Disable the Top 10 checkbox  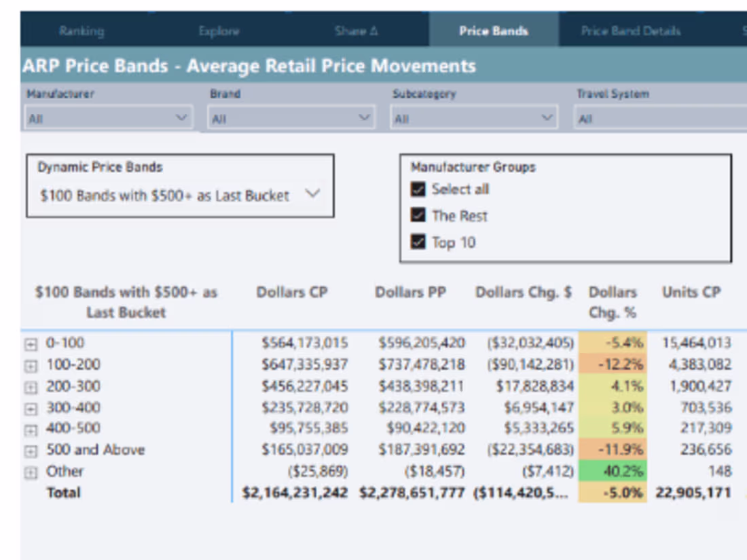(418, 242)
